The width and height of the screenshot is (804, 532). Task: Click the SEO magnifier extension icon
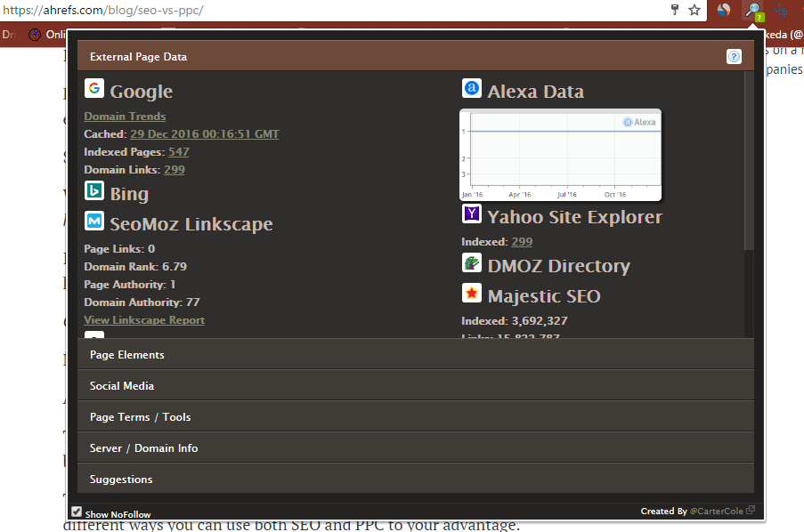(753, 11)
